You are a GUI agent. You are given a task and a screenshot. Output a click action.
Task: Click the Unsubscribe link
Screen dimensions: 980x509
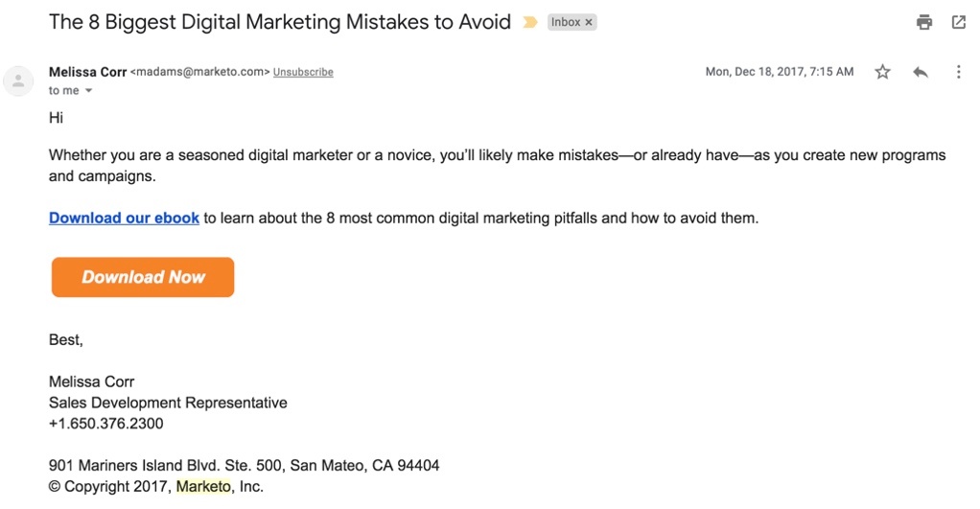[303, 72]
